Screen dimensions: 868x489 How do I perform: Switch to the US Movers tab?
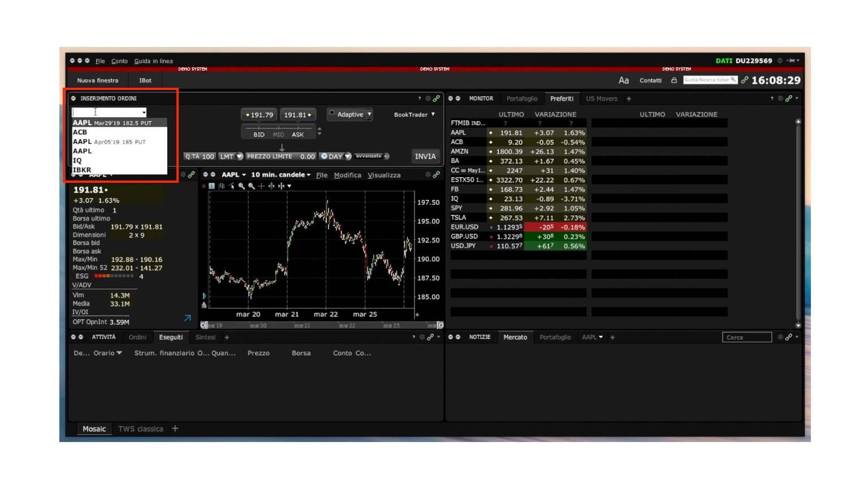point(602,98)
